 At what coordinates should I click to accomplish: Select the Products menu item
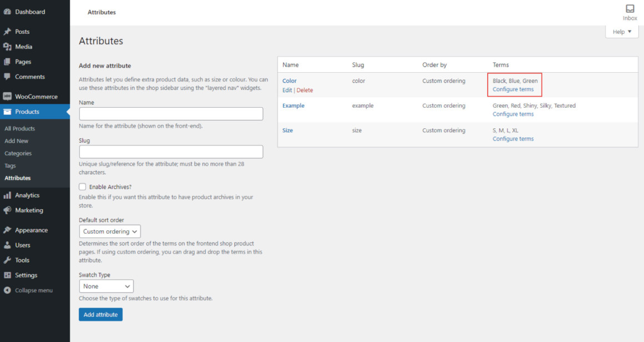27,111
